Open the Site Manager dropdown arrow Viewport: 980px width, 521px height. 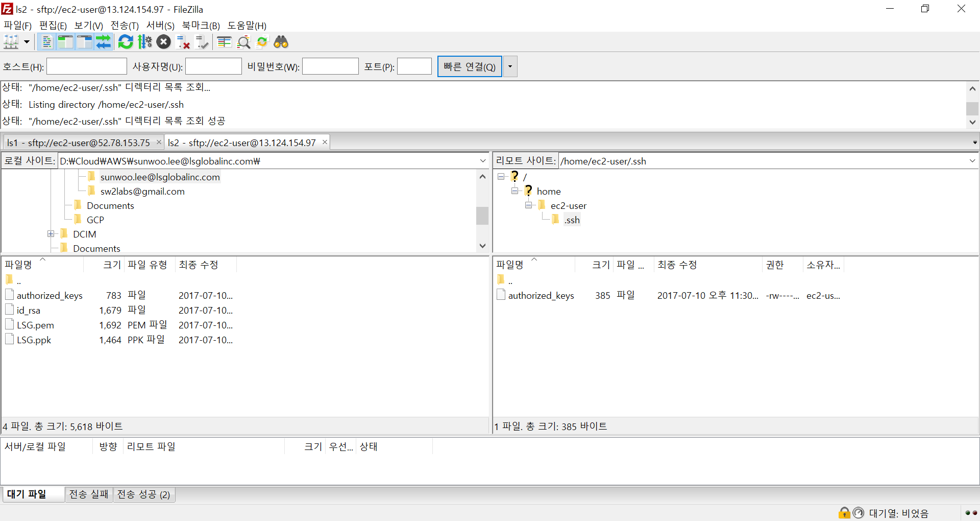[x=27, y=42]
